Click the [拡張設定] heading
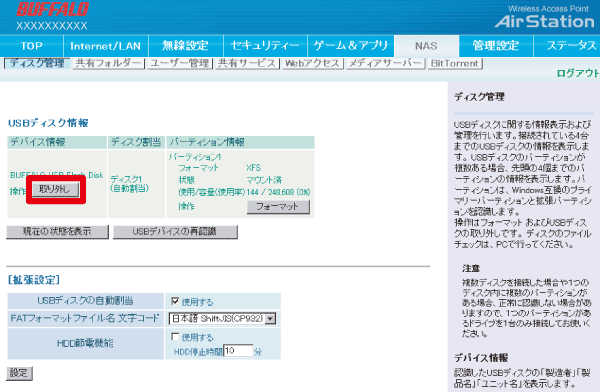The image size is (600, 392). [x=34, y=280]
